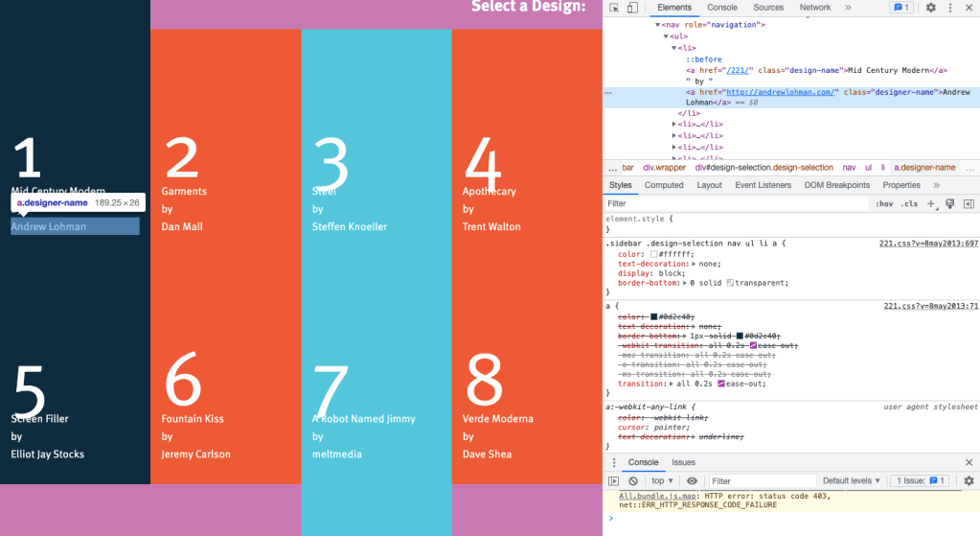Open DevTools settings gear

(x=930, y=8)
